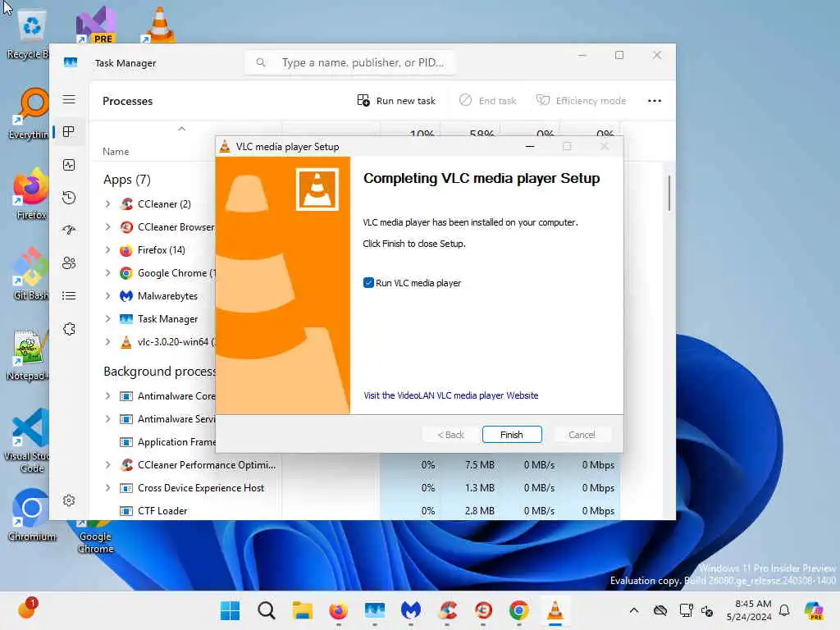840x630 pixels.
Task: Click Run new task in Task Manager
Action: pos(396,101)
